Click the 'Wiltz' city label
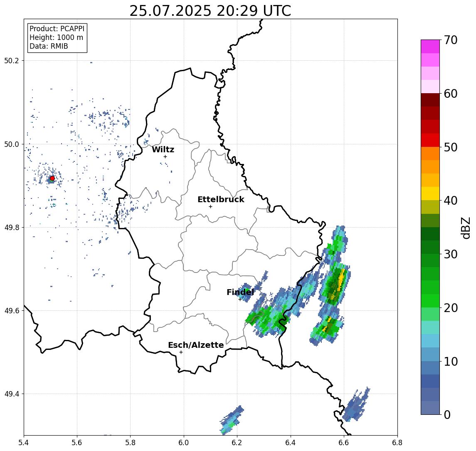Screen dimensions: 476x451 point(163,149)
